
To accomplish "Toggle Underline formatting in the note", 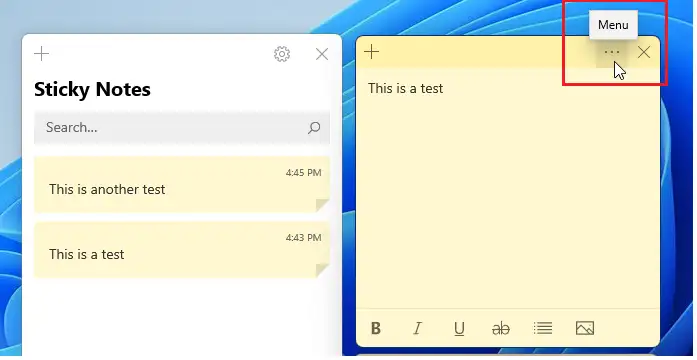I will [459, 329].
